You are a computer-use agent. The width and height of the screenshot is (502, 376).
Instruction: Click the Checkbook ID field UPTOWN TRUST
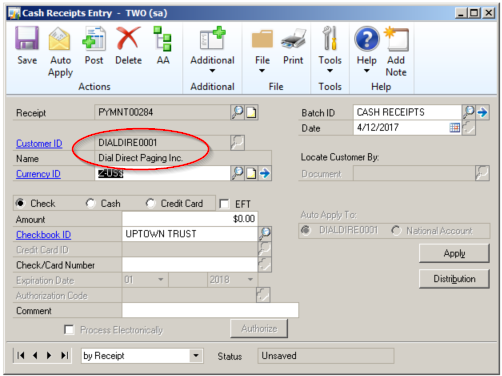(x=190, y=234)
